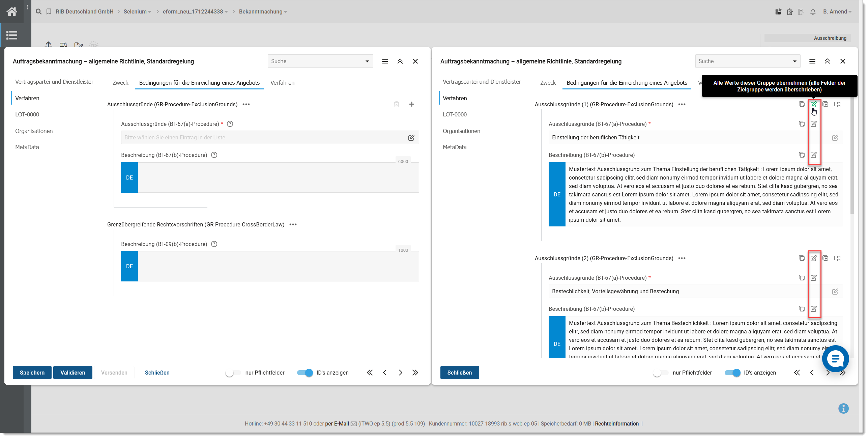Screen dimensions: 868x438
Task: Collapse left dialog with double-chevron up icon
Action: point(400,61)
